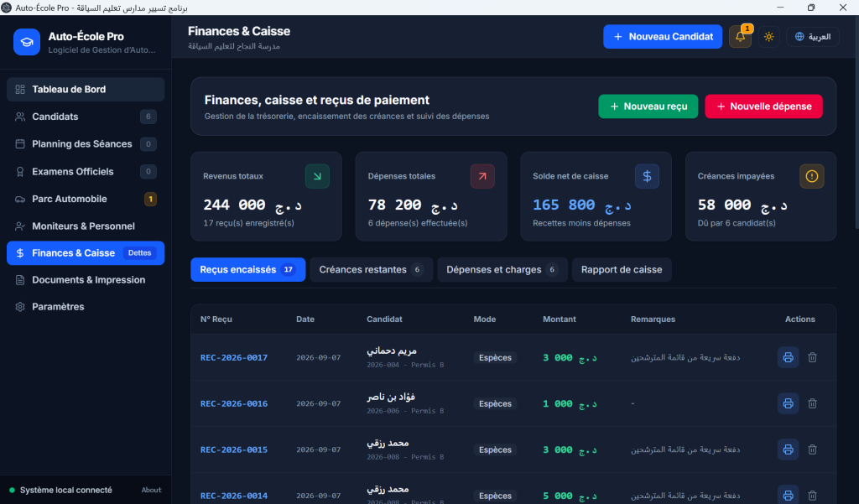Click the Moniteurs user-check icon
This screenshot has height=504, width=859.
click(20, 226)
